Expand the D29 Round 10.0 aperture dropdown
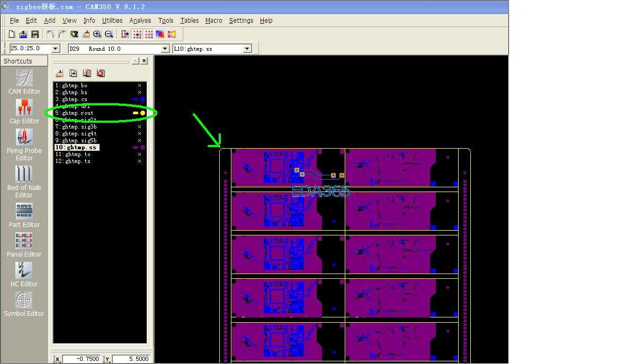The image size is (644, 364). (x=165, y=49)
